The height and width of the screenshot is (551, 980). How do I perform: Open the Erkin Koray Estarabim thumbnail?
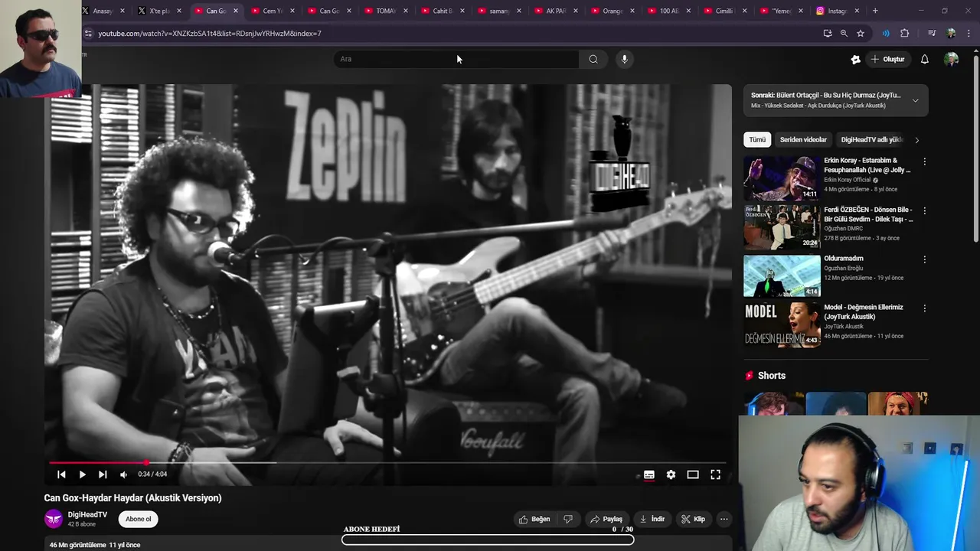tap(782, 178)
